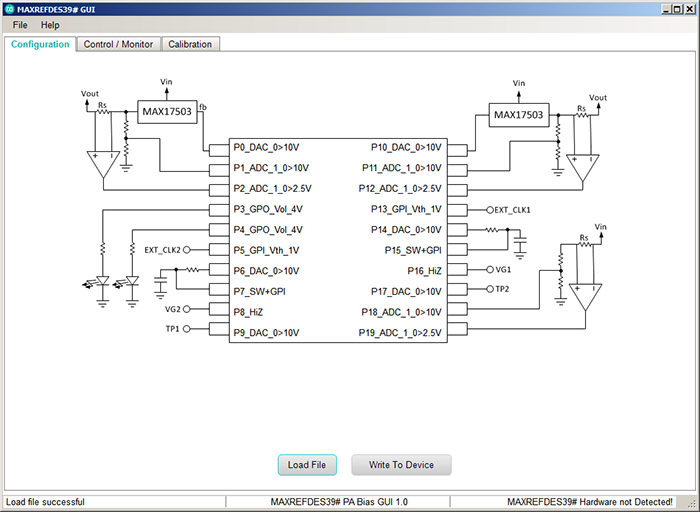Open the File menu
The width and height of the screenshot is (700, 512).
20,25
